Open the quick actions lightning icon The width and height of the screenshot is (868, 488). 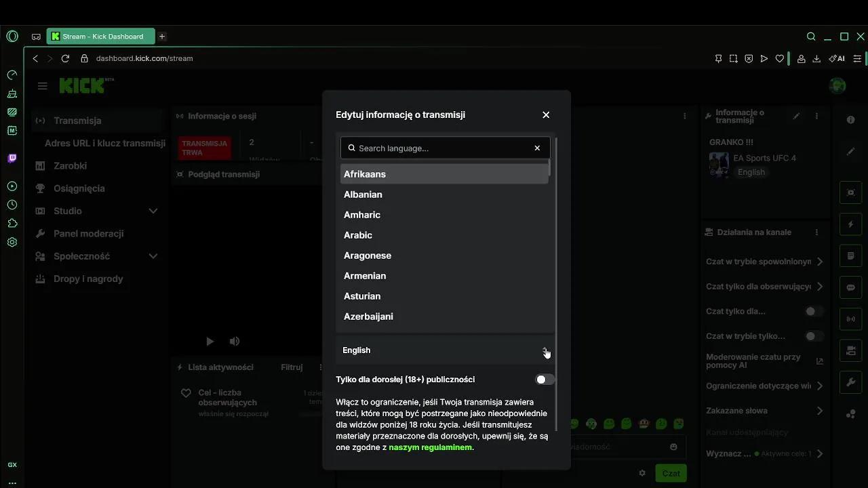tap(850, 224)
